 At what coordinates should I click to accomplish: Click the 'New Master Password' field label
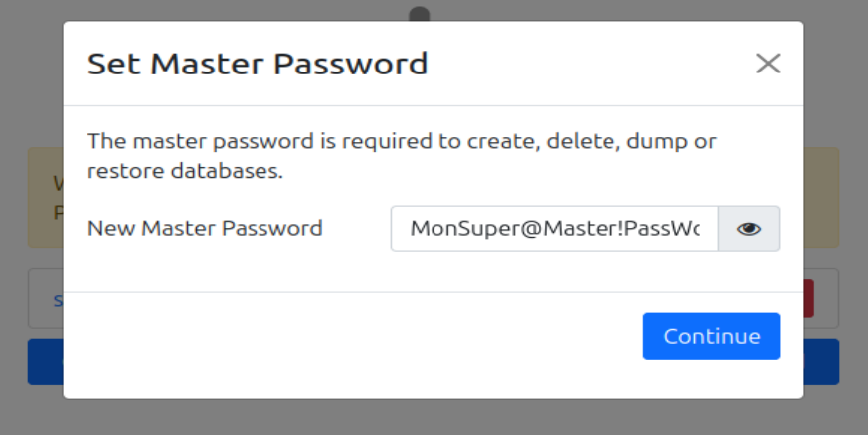click(205, 228)
